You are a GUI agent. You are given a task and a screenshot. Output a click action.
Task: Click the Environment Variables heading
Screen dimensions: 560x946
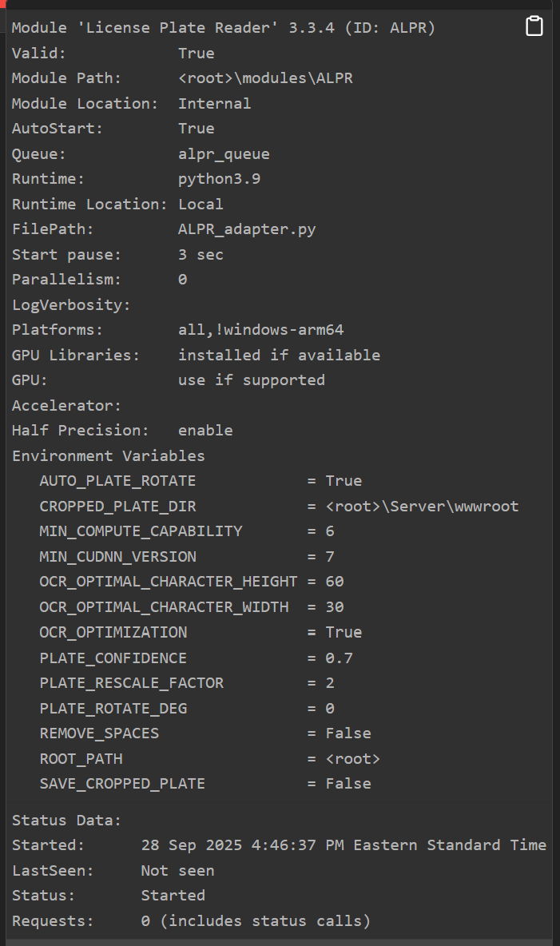click(x=108, y=456)
